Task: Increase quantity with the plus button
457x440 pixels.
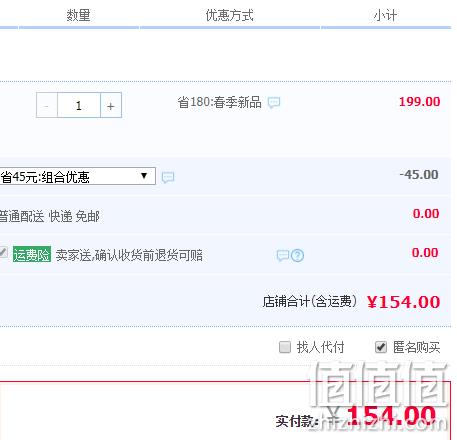Action: pyautogui.click(x=111, y=105)
